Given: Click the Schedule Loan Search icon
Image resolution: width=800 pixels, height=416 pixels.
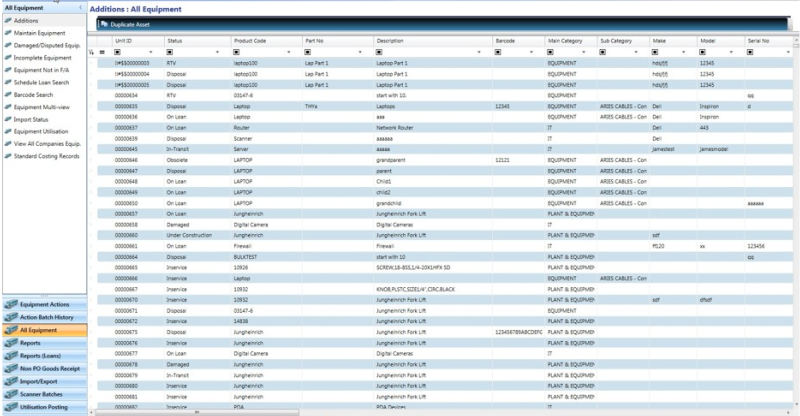Looking at the screenshot, I should point(8,82).
